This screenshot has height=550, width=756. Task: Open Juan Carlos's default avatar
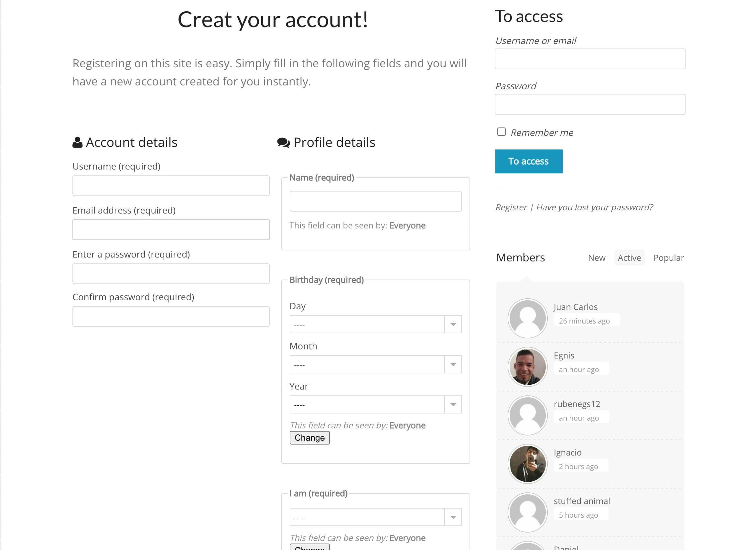(527, 318)
